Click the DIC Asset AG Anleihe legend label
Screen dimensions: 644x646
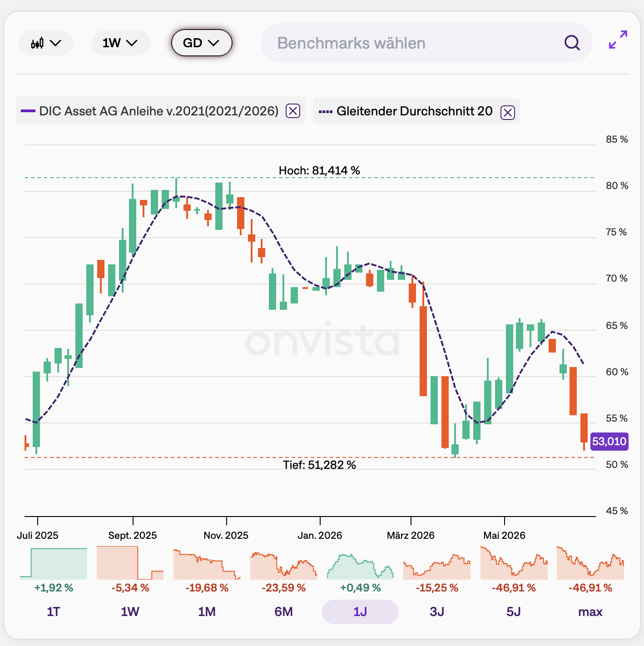coord(159,111)
